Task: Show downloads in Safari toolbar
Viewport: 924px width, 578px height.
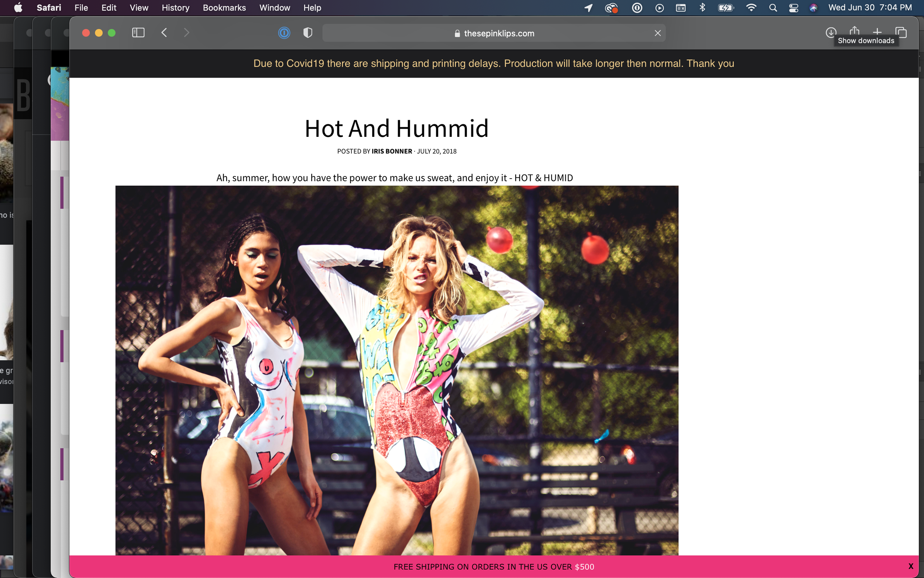Action: point(830,32)
